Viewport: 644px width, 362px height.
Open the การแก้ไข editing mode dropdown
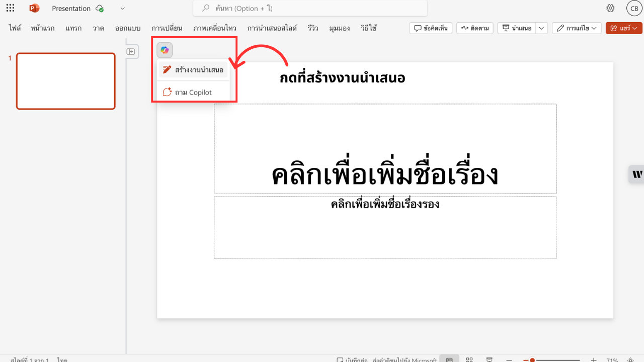tap(577, 28)
